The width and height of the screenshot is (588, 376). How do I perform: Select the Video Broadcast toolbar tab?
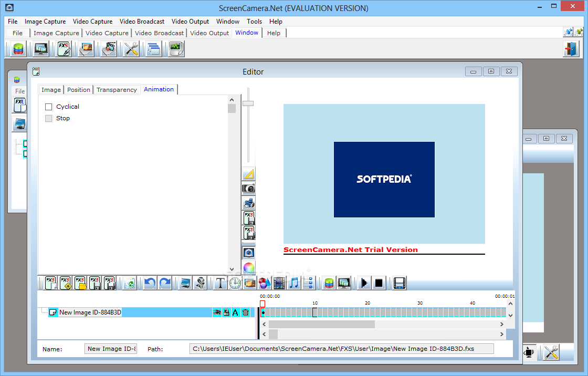(x=160, y=33)
